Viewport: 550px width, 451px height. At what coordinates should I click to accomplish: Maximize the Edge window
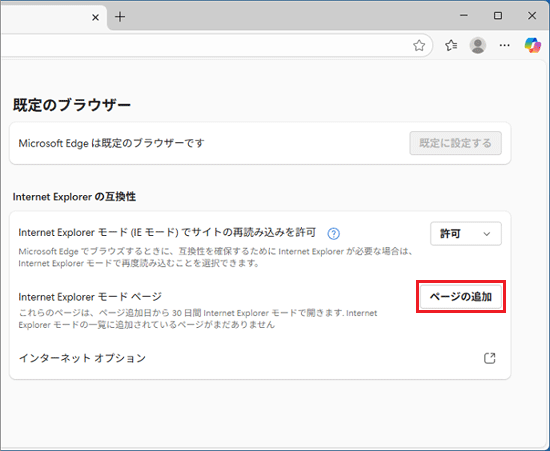click(498, 16)
